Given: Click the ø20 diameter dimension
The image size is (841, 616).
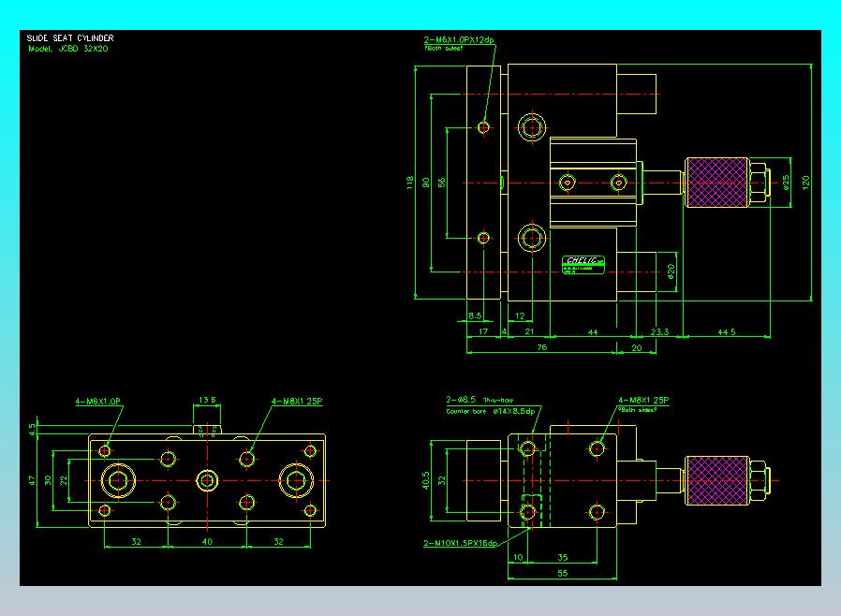Looking at the screenshot, I should point(671,271).
